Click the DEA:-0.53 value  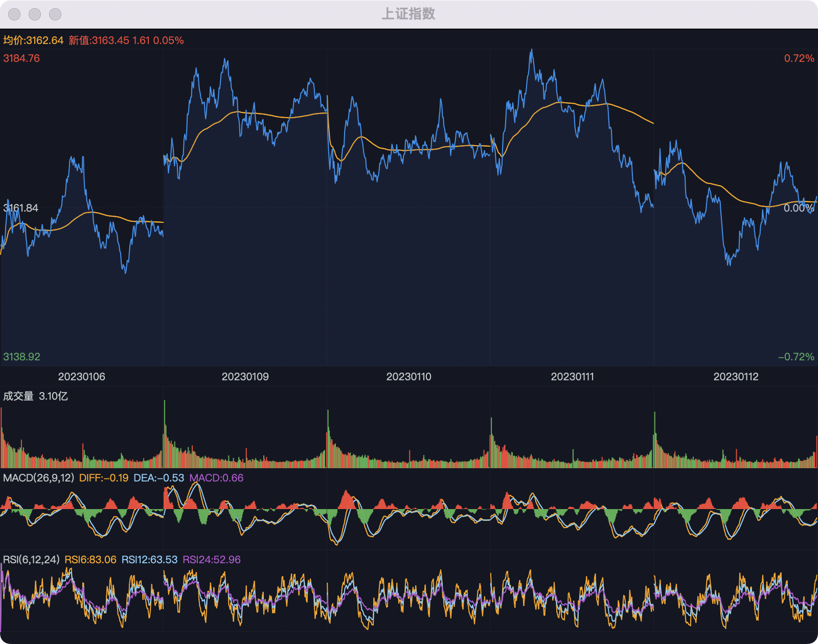pos(158,478)
